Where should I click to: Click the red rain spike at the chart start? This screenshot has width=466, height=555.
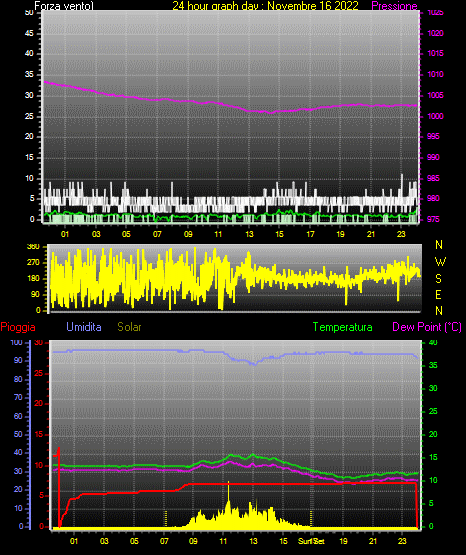coord(59,487)
